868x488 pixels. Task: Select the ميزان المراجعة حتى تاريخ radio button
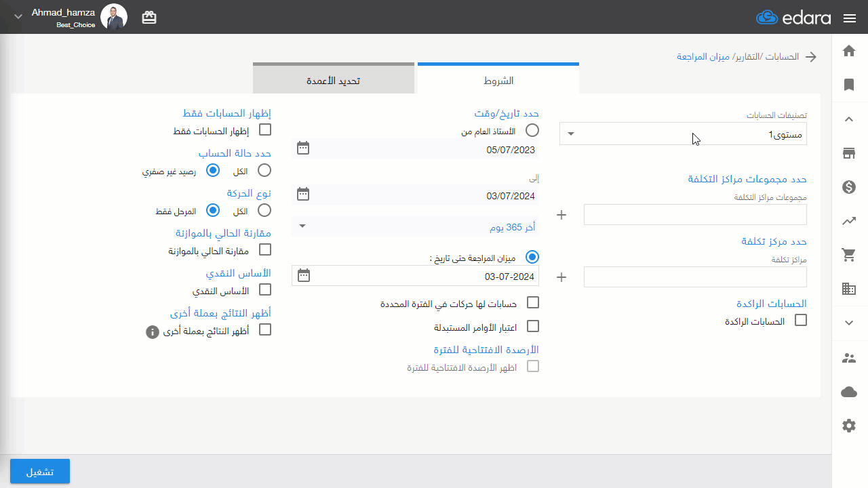pos(532,257)
